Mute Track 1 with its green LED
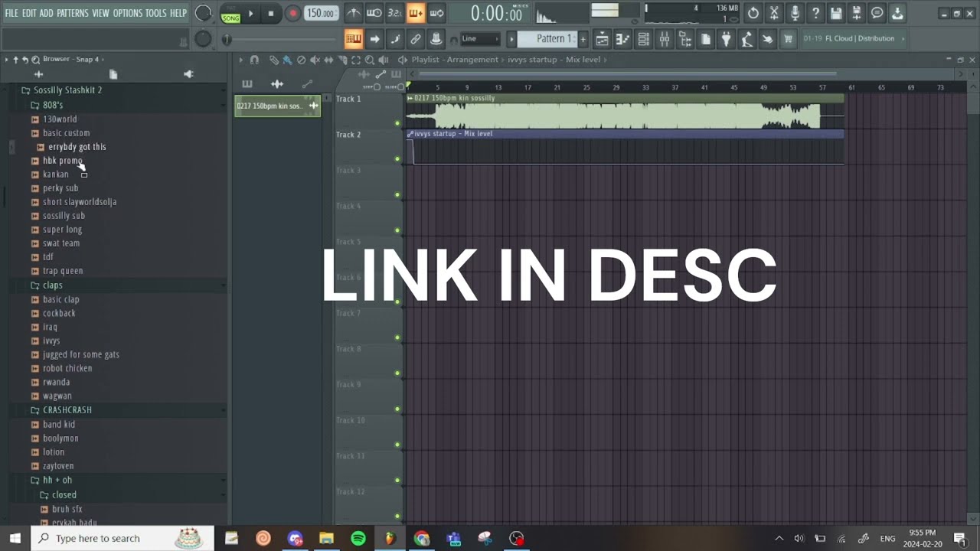This screenshot has height=551, width=980. [397, 123]
